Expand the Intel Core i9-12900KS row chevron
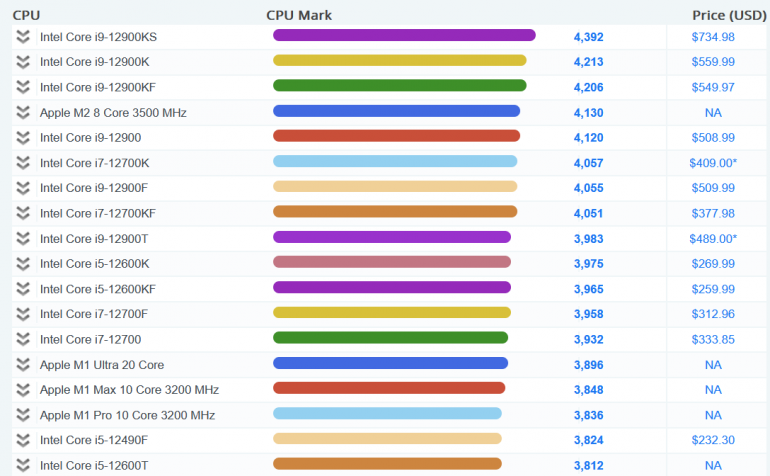This screenshot has height=476, width=770. coord(23,37)
